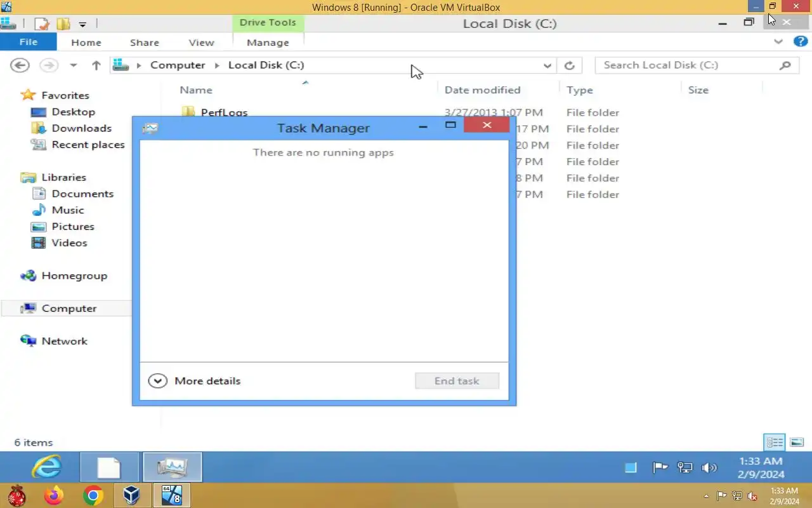The height and width of the screenshot is (508, 812).
Task: Open the Customize Quick Access Toolbar dropdown arrow
Action: click(82, 25)
